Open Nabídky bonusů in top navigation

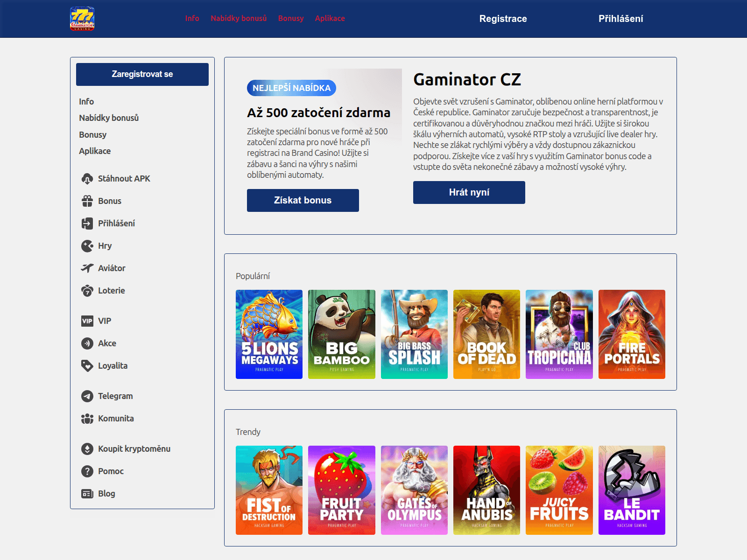tap(239, 18)
